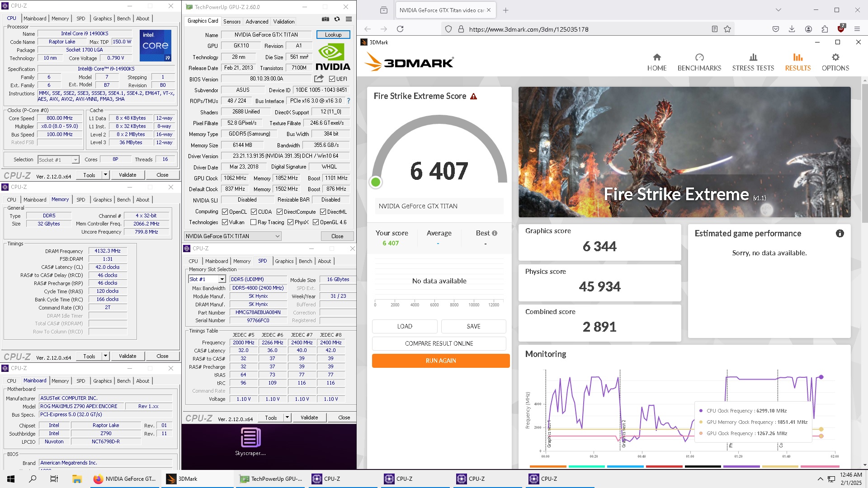The width and height of the screenshot is (868, 488).
Task: Bookmark this page with star icon
Action: pos(727,29)
